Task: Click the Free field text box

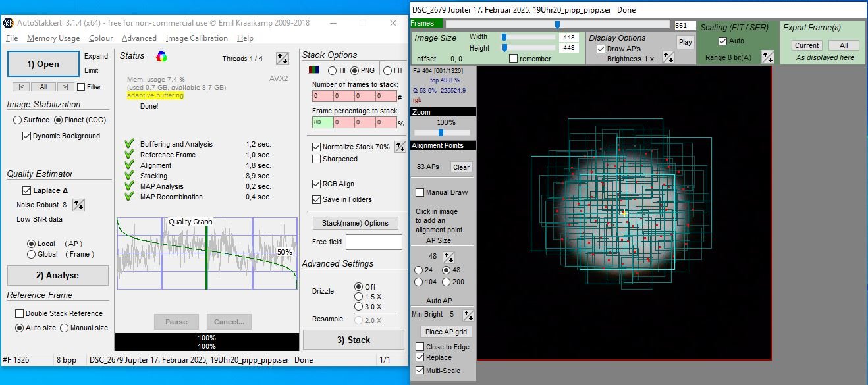Action: pyautogui.click(x=374, y=242)
